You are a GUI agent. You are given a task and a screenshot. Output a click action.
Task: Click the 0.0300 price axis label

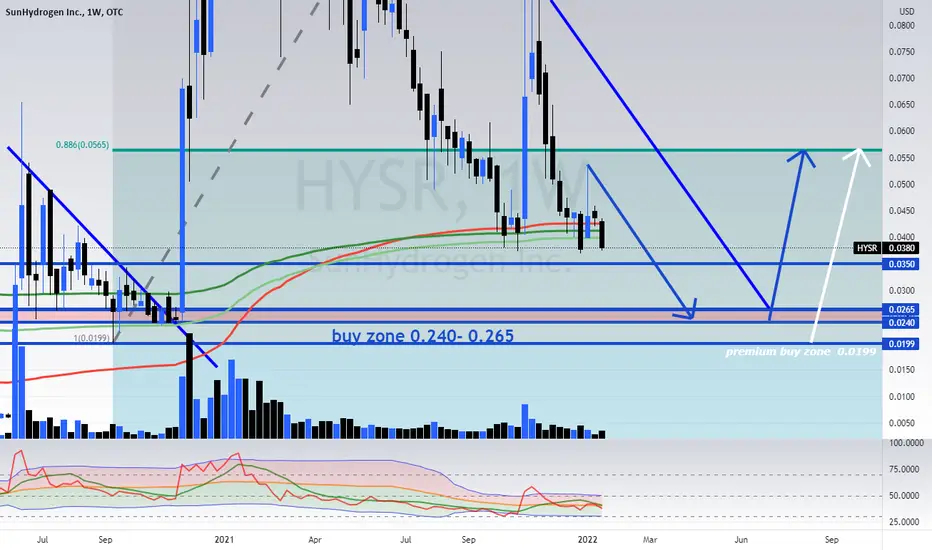(902, 290)
